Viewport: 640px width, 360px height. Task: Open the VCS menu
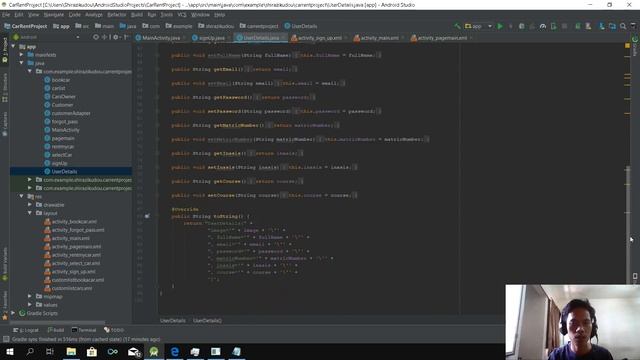[x=182, y=15]
